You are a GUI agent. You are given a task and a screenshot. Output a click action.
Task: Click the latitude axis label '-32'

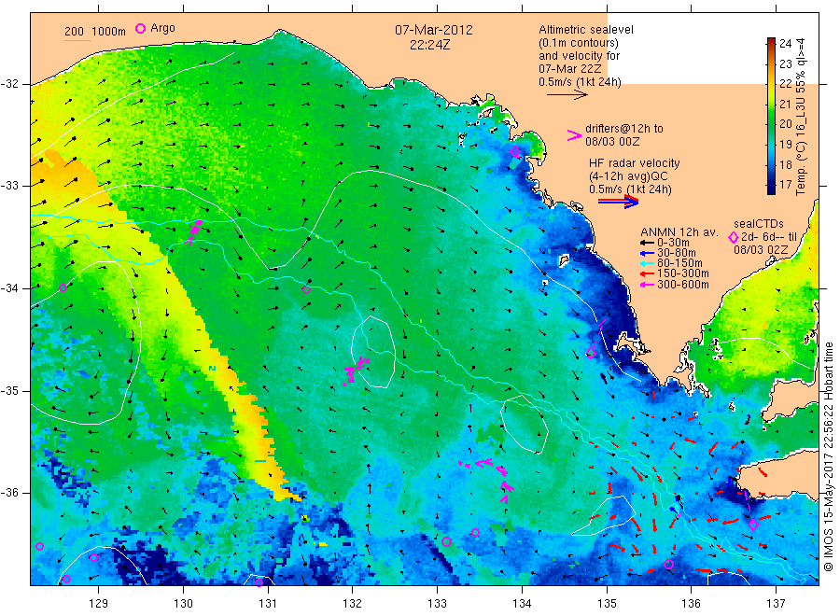pos(9,84)
